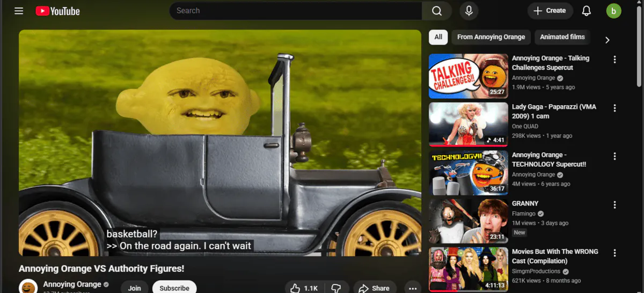This screenshot has height=293, width=644.
Task: Select Animated films filter chip
Action: [x=562, y=37]
